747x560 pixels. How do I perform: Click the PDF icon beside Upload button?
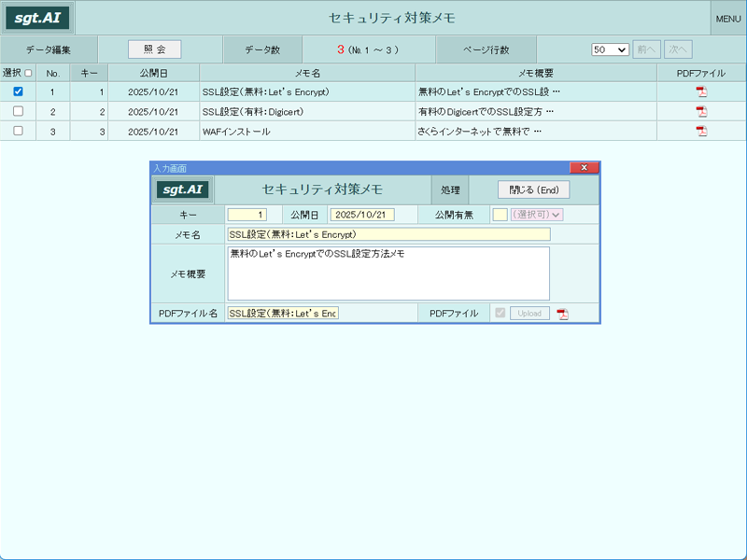(563, 314)
